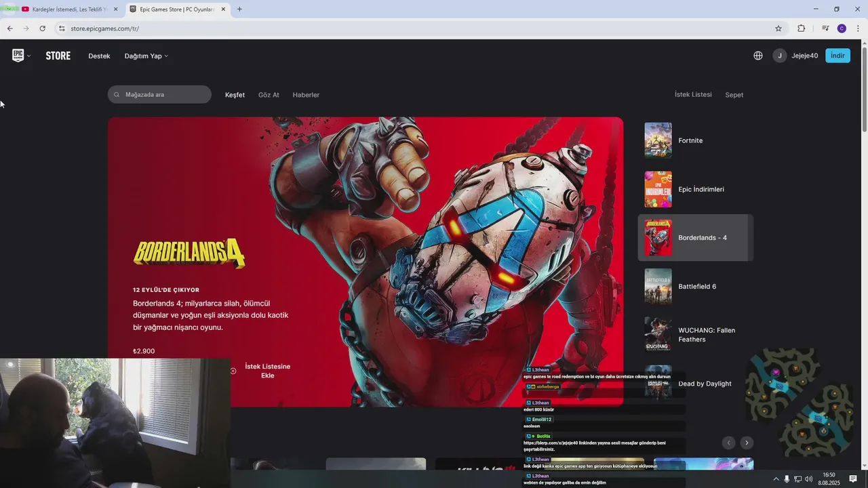Reload the page
868x488 pixels.
click(42, 28)
